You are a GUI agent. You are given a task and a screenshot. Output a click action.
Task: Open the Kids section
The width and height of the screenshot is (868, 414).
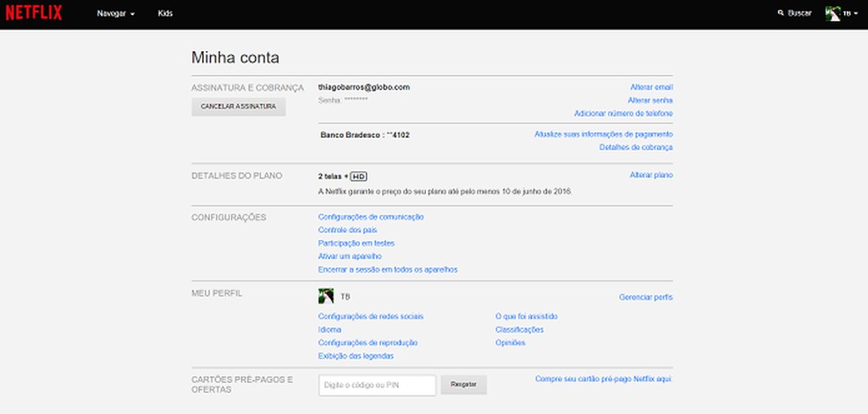[x=165, y=14]
